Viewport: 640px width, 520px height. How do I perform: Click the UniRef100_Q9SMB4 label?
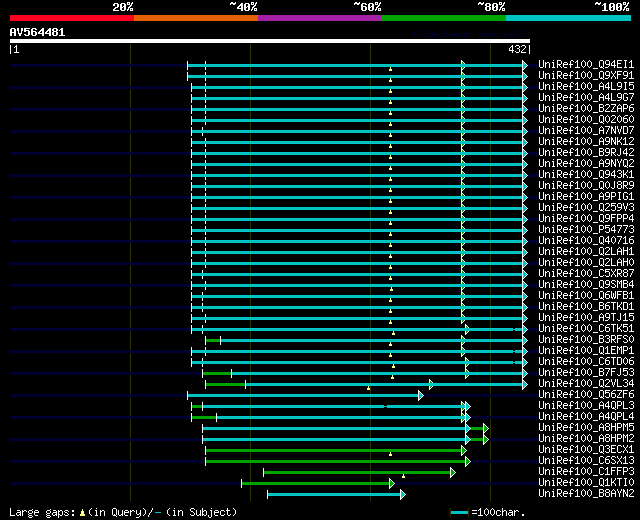pyautogui.click(x=586, y=285)
